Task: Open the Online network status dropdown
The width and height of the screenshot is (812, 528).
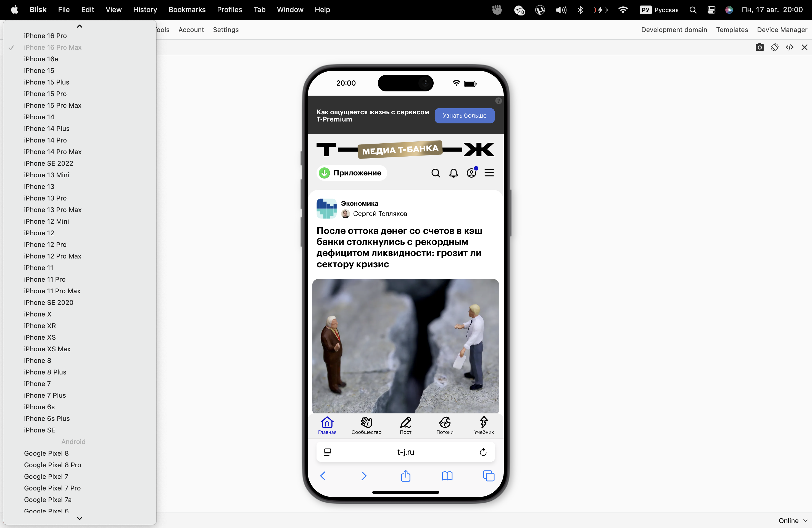Action: pyautogui.click(x=793, y=521)
